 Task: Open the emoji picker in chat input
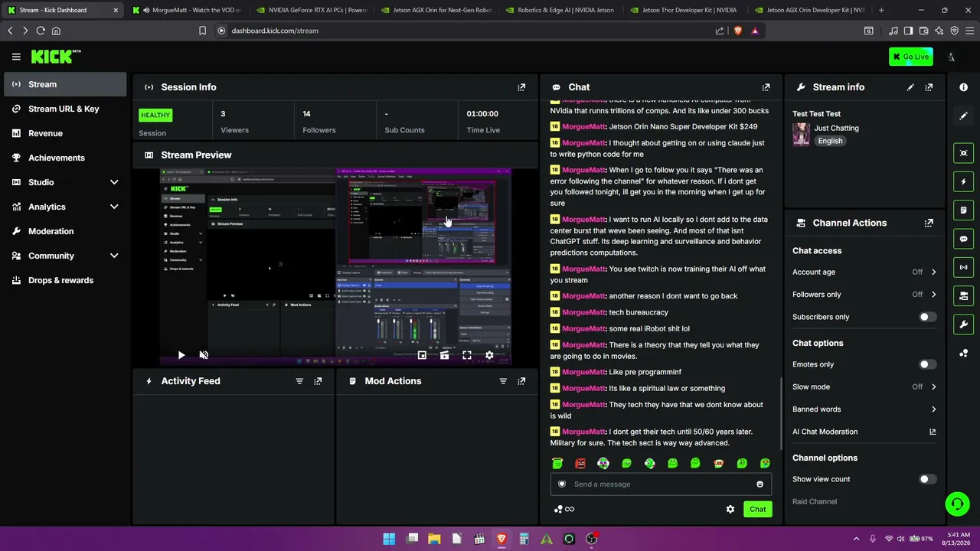(x=759, y=484)
